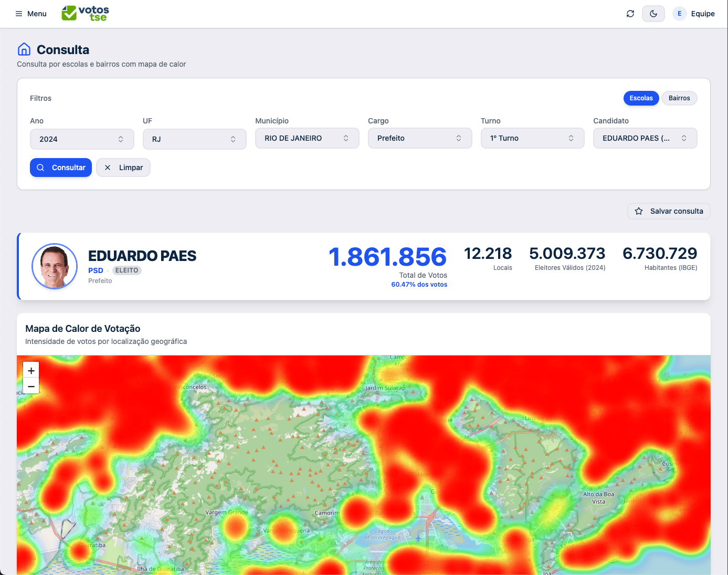Toggle dark mode with the moon icon
The height and width of the screenshot is (575, 728).
pyautogui.click(x=653, y=13)
